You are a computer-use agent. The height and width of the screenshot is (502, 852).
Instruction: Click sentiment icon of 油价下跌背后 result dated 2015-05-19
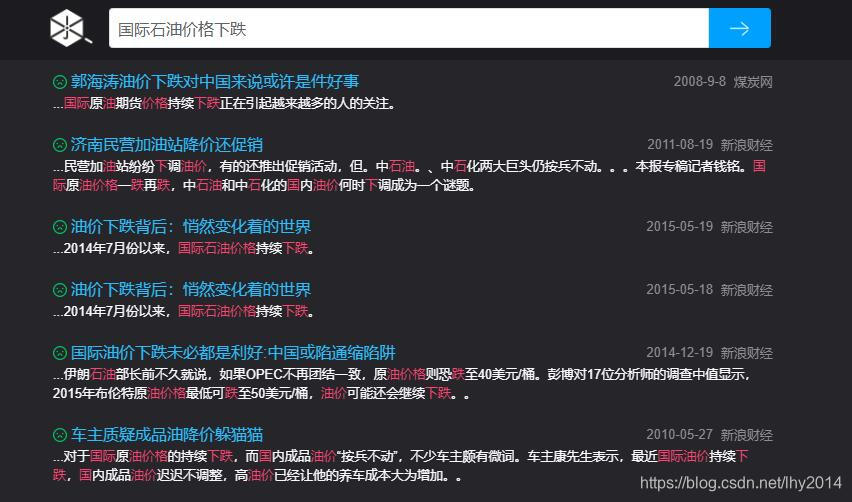[60, 227]
